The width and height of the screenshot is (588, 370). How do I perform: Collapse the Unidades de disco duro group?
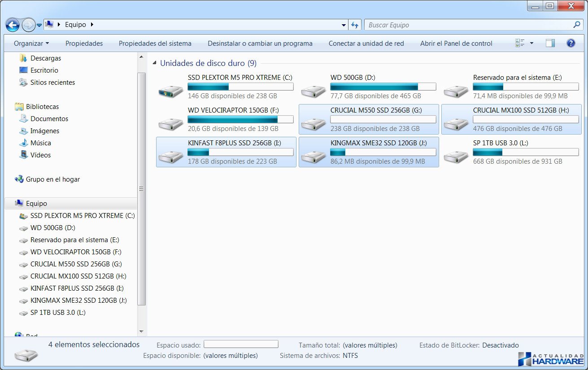pos(155,63)
